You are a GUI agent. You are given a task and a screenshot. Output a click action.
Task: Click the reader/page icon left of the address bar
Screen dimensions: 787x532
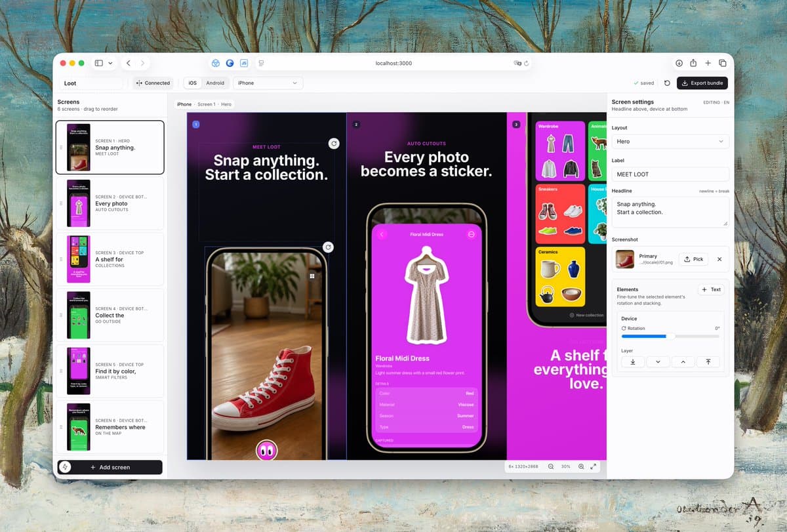(x=261, y=63)
